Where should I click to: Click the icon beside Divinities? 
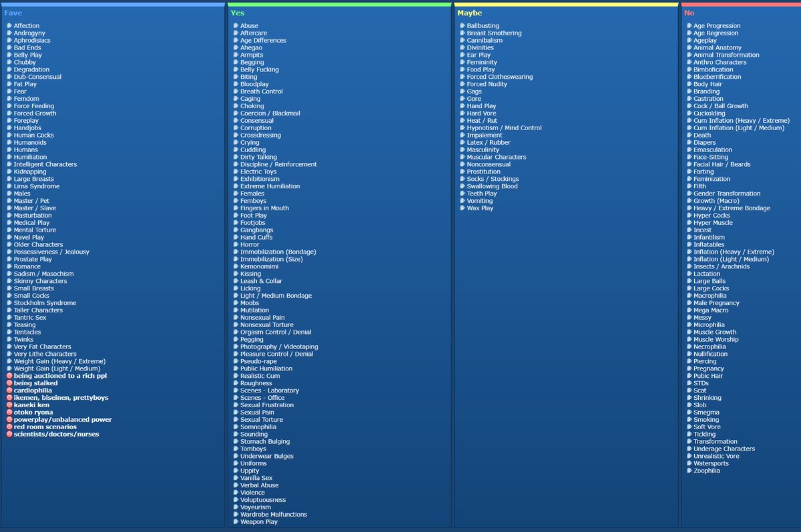[462, 48]
